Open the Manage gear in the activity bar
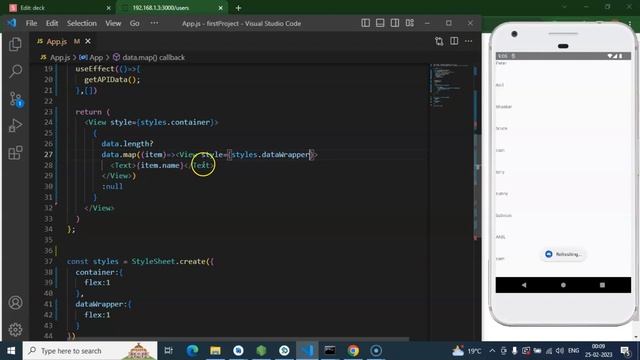This screenshot has width=640, height=360. coord(16,329)
